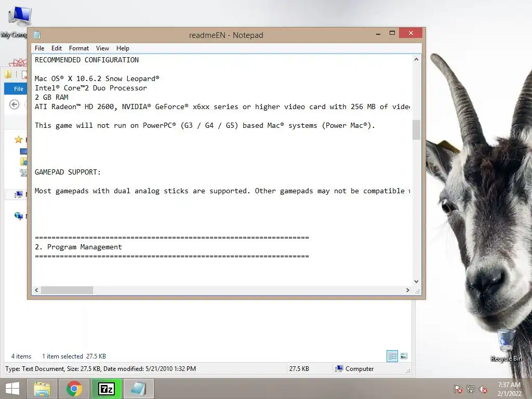Click the Favorites star in Explorer sidebar
The height and width of the screenshot is (399, 532).
click(19, 139)
